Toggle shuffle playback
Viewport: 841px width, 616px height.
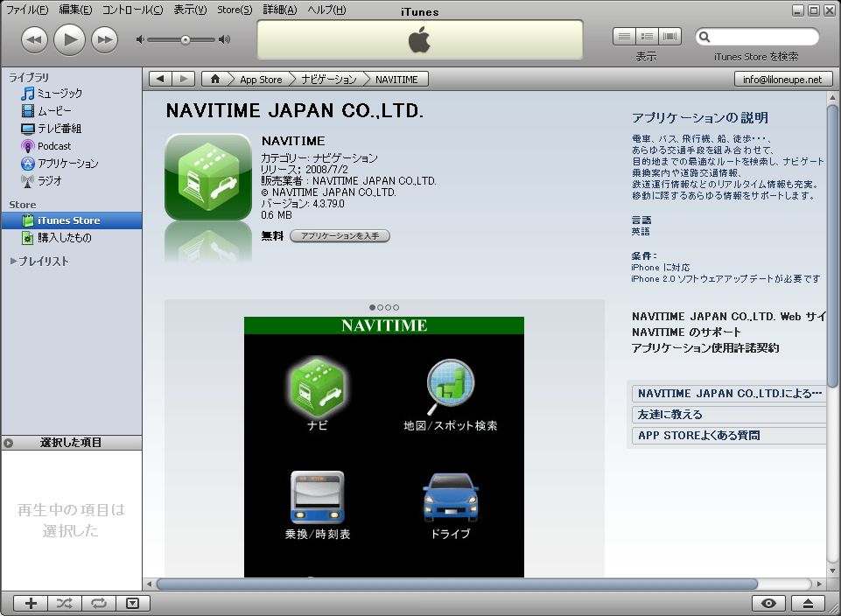(x=65, y=603)
